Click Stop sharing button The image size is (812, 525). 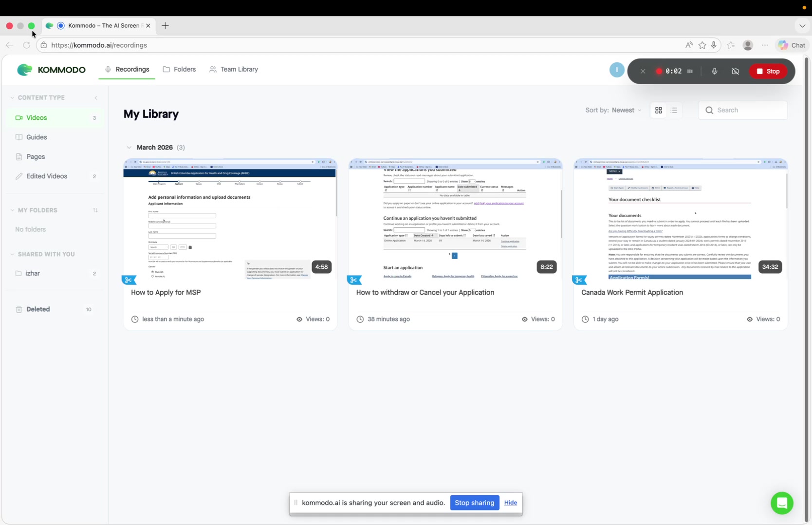[475, 503]
